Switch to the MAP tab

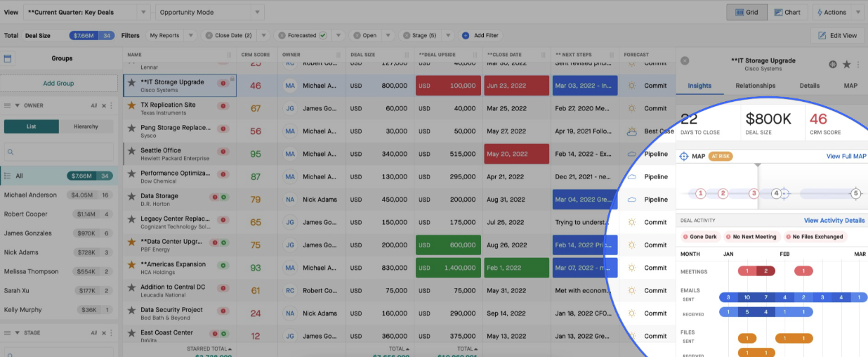(850, 86)
